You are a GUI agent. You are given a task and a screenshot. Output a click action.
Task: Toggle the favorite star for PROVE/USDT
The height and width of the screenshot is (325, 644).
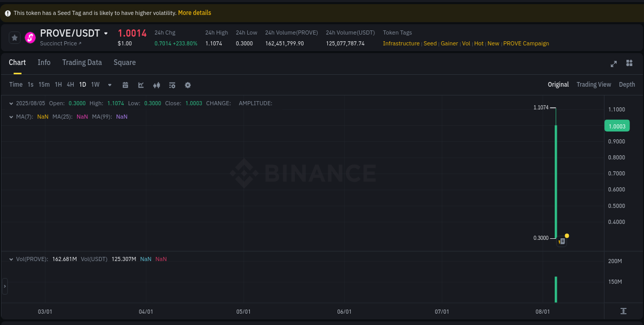pyautogui.click(x=14, y=38)
